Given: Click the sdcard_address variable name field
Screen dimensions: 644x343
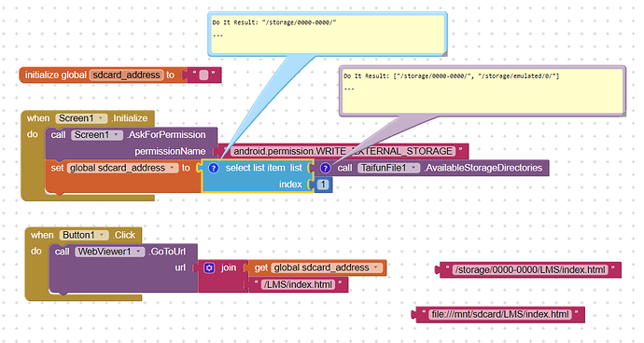Looking at the screenshot, I should pyautogui.click(x=127, y=75).
